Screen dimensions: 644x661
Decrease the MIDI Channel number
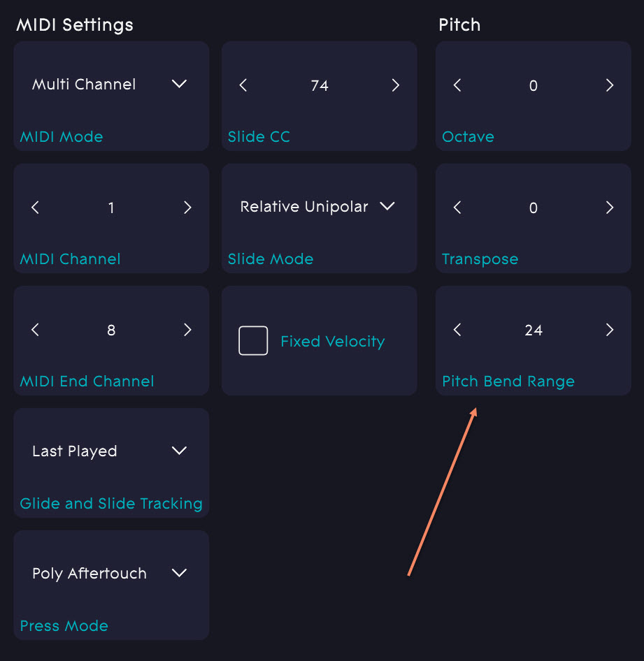[36, 208]
